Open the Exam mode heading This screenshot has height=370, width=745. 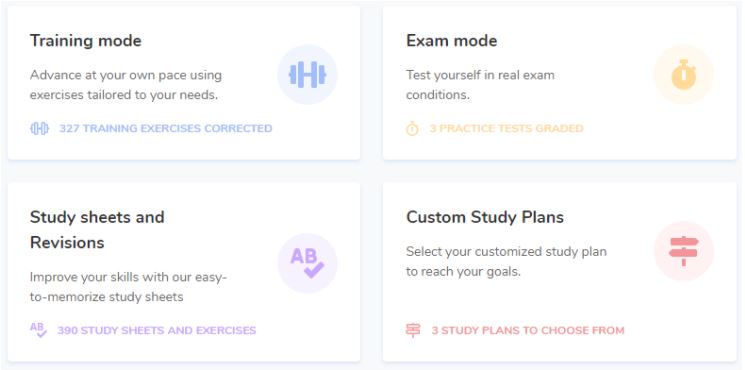[451, 41]
